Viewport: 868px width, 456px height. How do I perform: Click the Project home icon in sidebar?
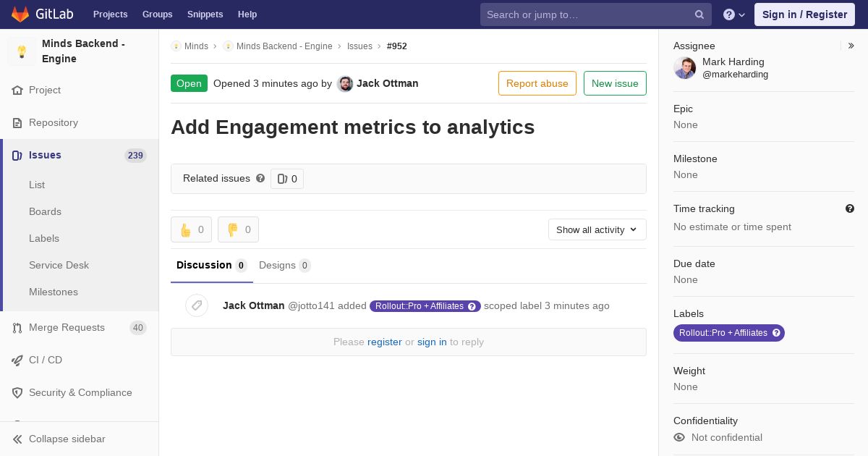(17, 90)
